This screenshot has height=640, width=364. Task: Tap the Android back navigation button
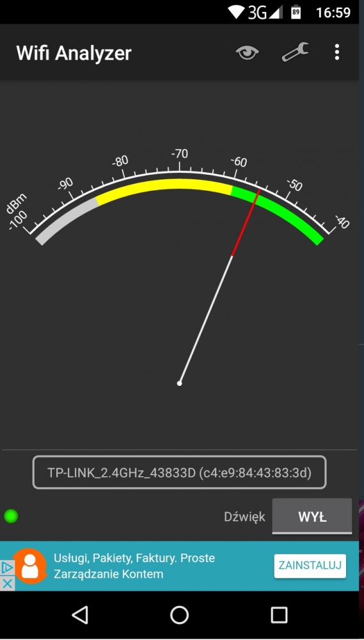tap(80, 614)
